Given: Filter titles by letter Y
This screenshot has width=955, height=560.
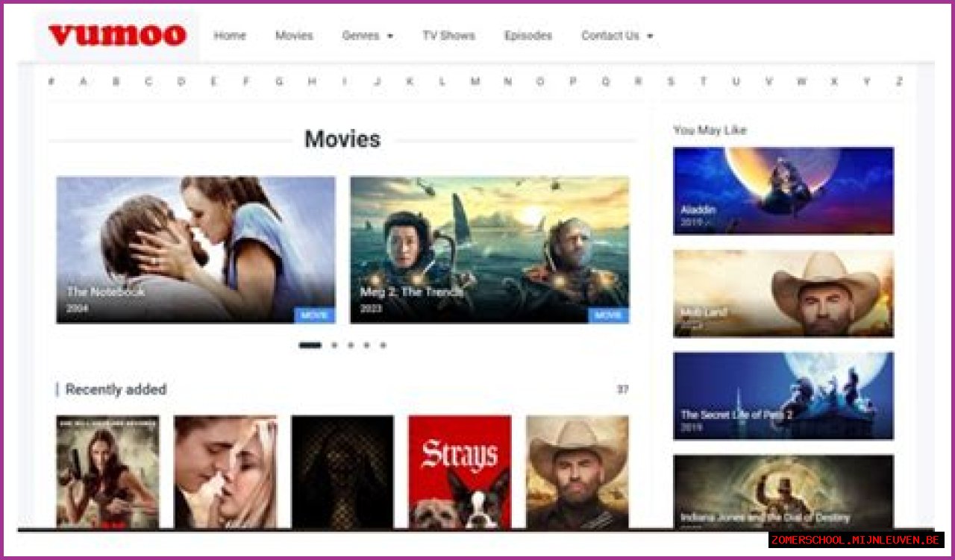Looking at the screenshot, I should [x=867, y=81].
